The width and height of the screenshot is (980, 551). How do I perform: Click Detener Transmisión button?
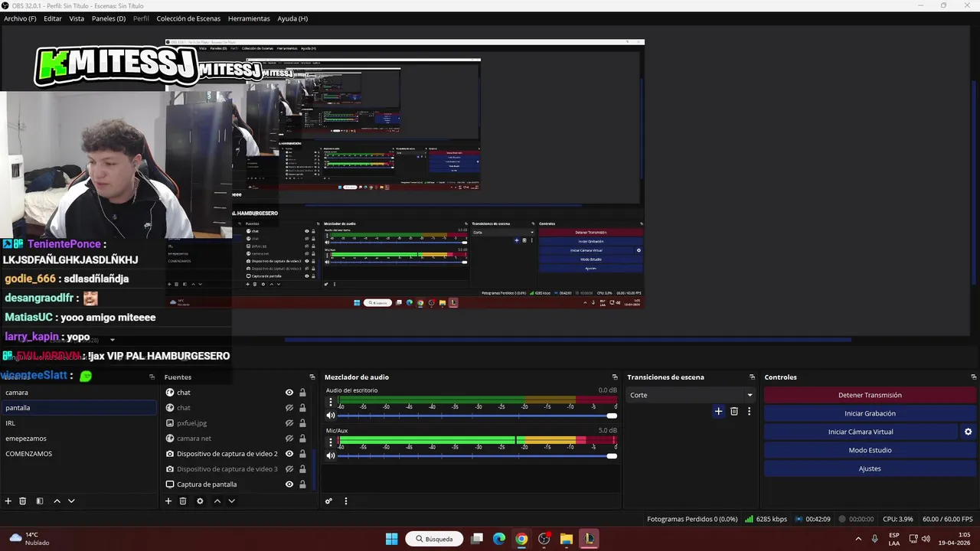[x=870, y=395]
